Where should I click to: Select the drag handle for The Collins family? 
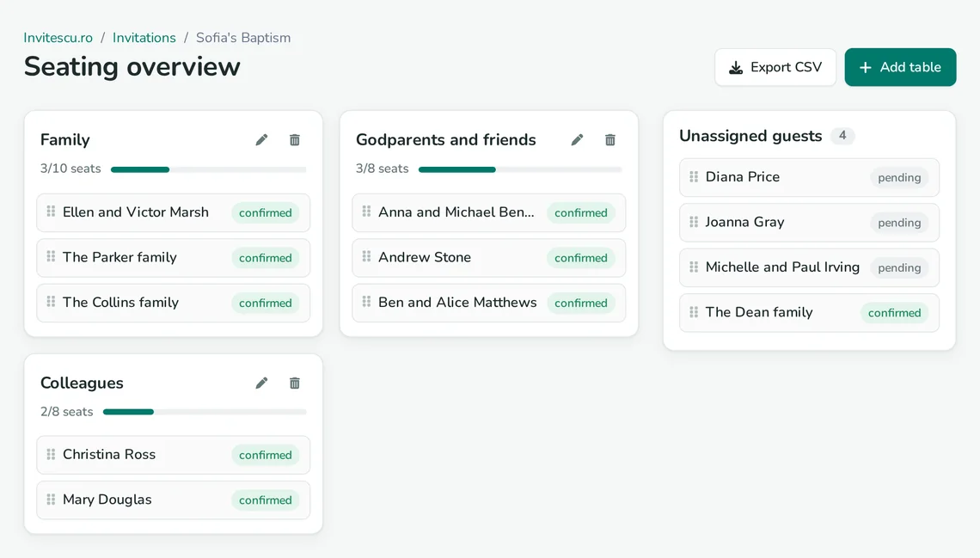pos(51,302)
